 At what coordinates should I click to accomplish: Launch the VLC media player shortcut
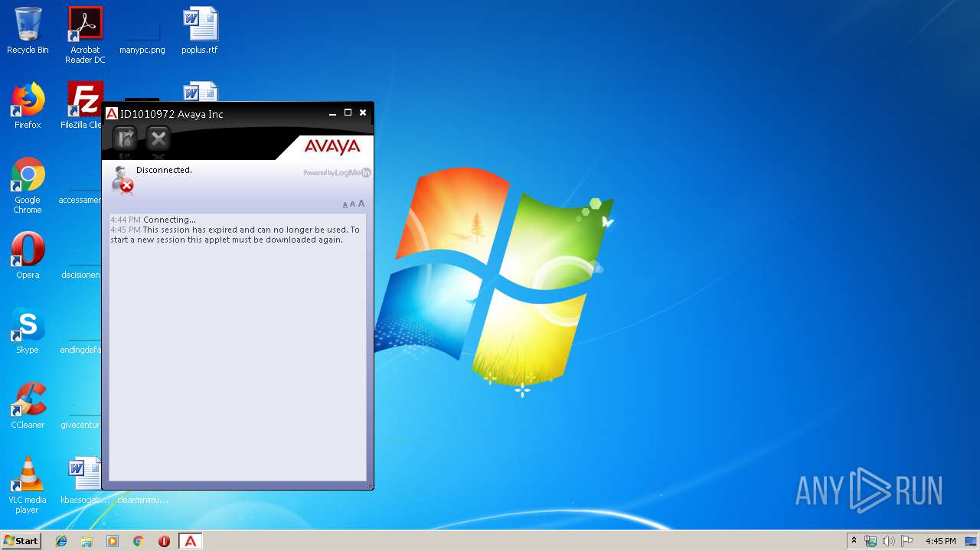(28, 485)
